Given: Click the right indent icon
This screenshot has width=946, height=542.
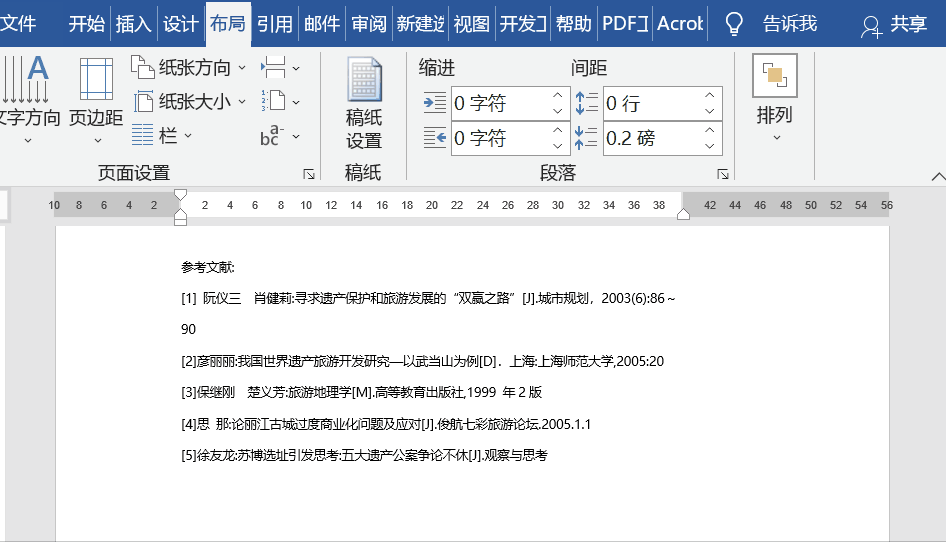Looking at the screenshot, I should click(x=434, y=138).
